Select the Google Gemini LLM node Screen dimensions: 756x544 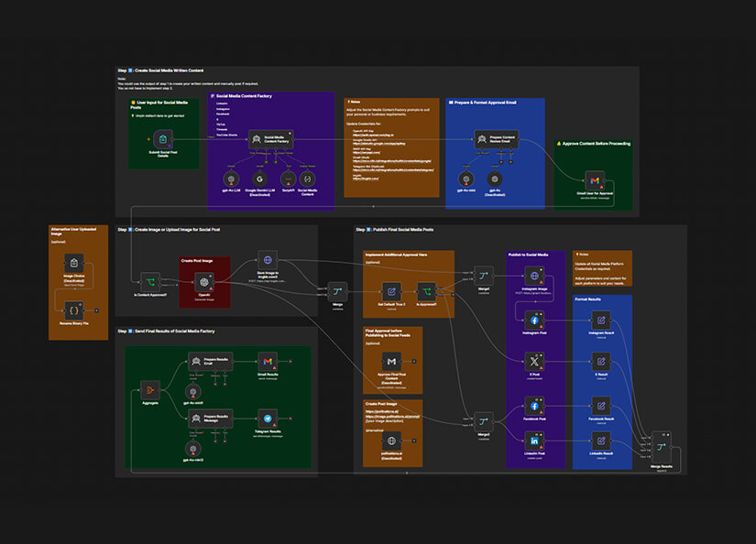pos(260,180)
